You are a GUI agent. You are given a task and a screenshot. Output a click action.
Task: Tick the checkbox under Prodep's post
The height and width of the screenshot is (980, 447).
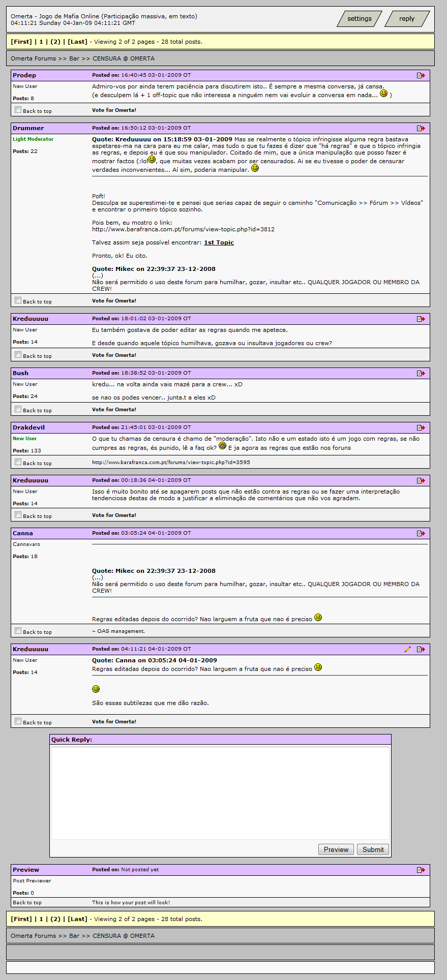(18, 110)
